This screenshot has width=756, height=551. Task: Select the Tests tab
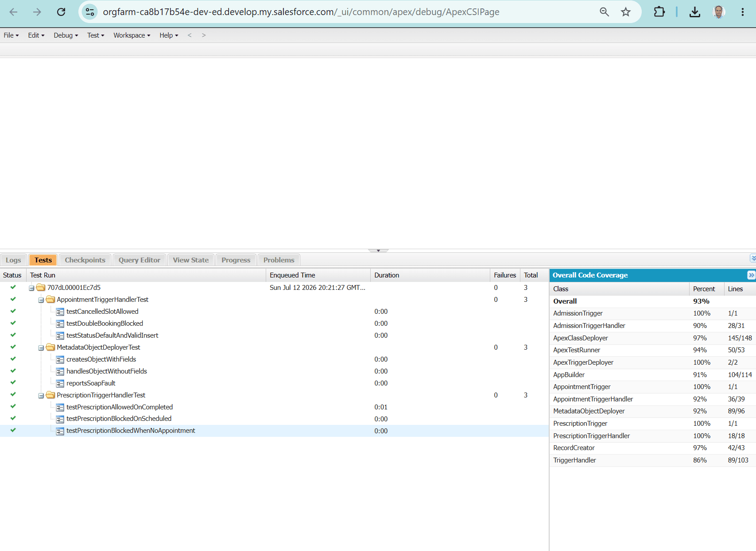click(43, 260)
